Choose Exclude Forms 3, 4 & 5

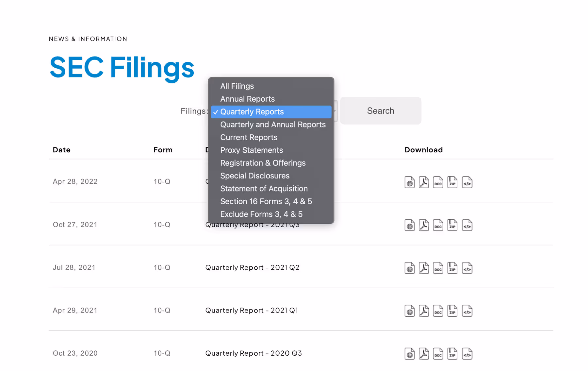tap(271, 214)
